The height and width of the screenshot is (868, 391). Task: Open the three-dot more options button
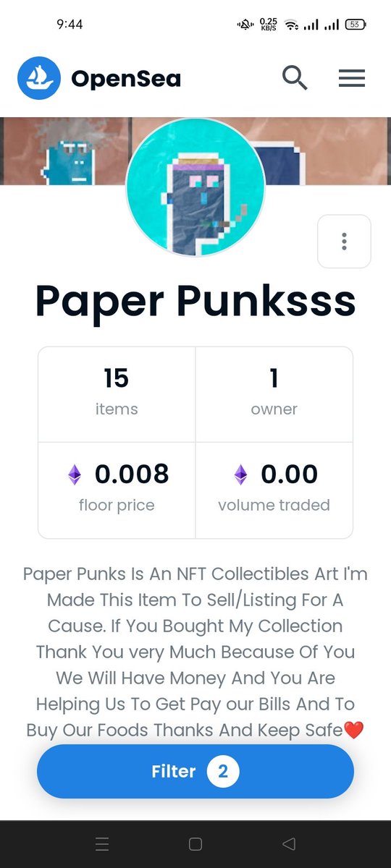point(344,242)
